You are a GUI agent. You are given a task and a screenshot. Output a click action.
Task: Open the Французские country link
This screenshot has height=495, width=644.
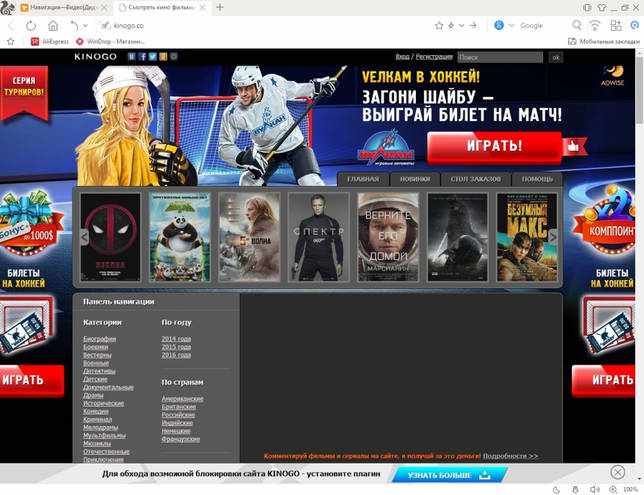181,439
